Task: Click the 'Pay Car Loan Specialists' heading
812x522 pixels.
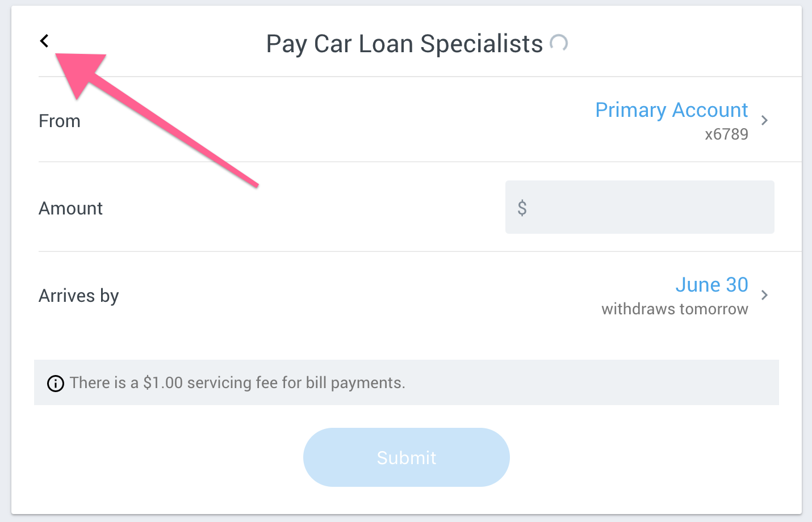Action: coord(404,44)
